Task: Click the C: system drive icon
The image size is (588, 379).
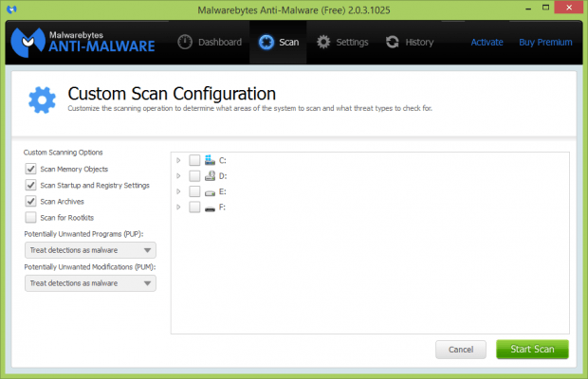Action: pyautogui.click(x=210, y=160)
